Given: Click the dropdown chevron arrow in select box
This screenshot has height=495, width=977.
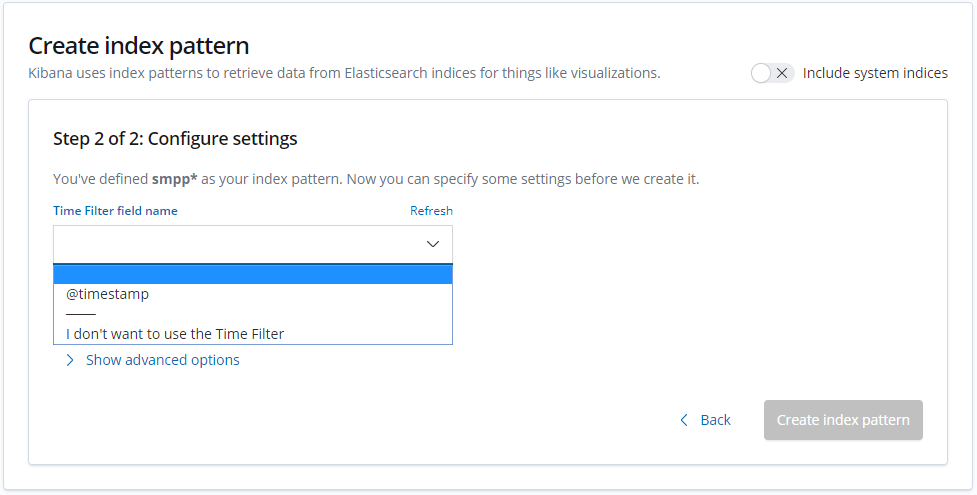Looking at the screenshot, I should click(433, 244).
